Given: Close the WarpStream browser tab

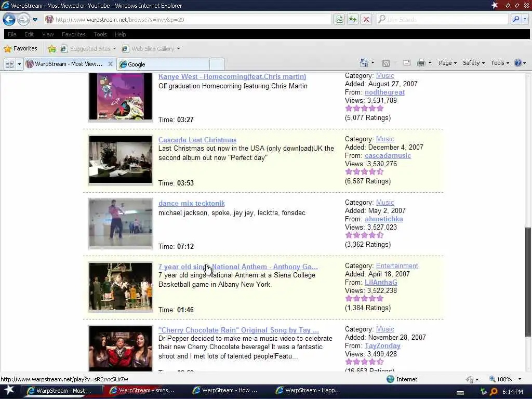Looking at the screenshot, I should (110, 64).
